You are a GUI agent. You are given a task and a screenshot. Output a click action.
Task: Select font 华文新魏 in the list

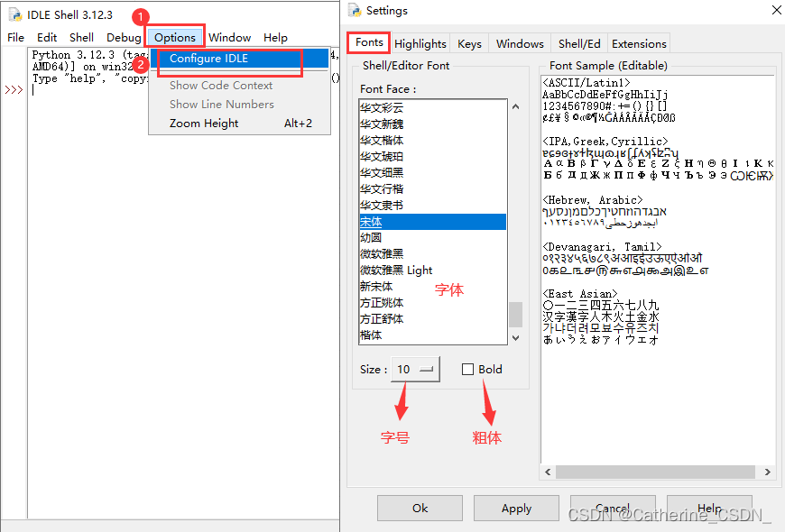(x=432, y=124)
